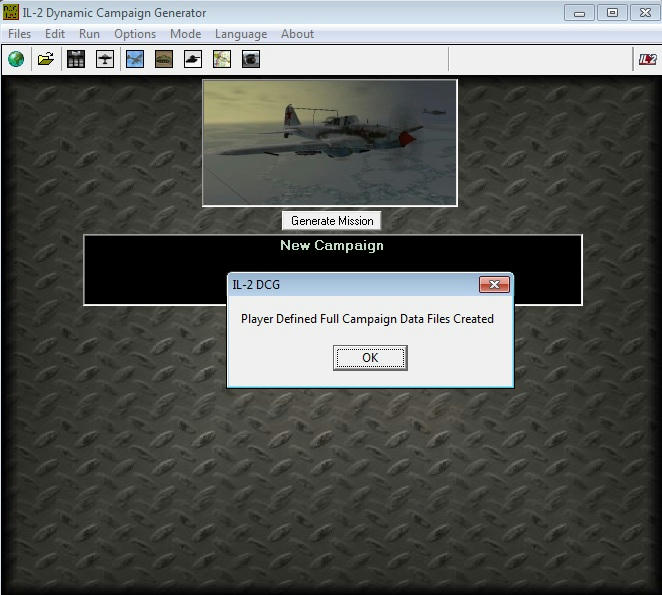Click the black aircraft silhouette icon

[105, 59]
